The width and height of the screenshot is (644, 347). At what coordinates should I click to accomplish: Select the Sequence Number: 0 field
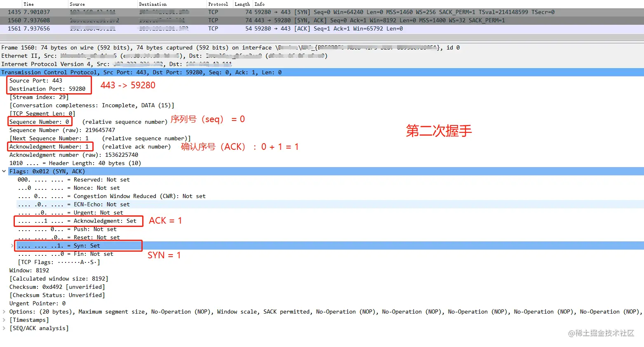(x=39, y=122)
